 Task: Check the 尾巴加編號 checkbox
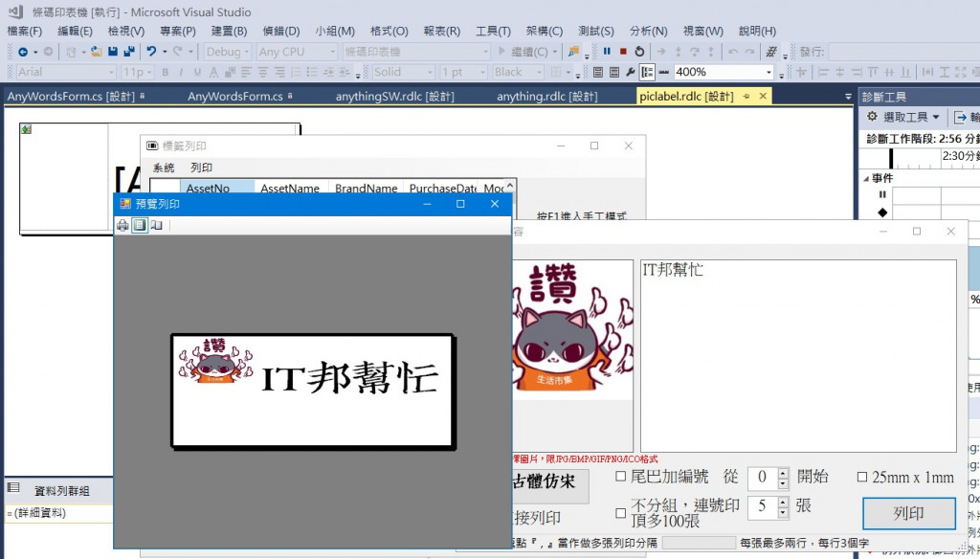point(620,477)
